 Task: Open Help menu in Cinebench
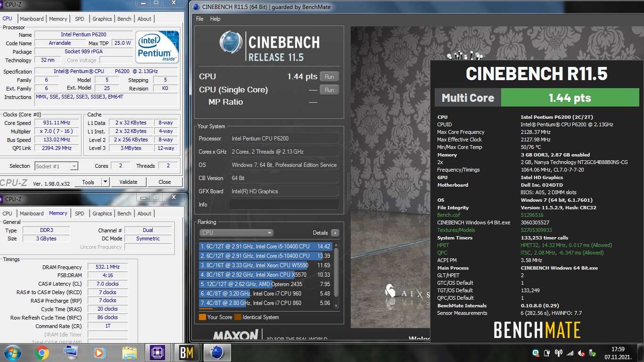(x=215, y=19)
